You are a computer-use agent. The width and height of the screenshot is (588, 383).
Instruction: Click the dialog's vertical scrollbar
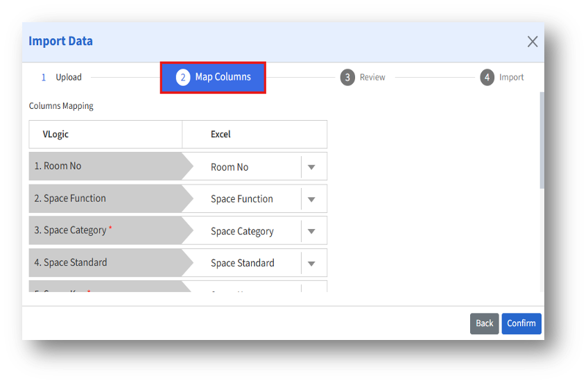point(542,139)
